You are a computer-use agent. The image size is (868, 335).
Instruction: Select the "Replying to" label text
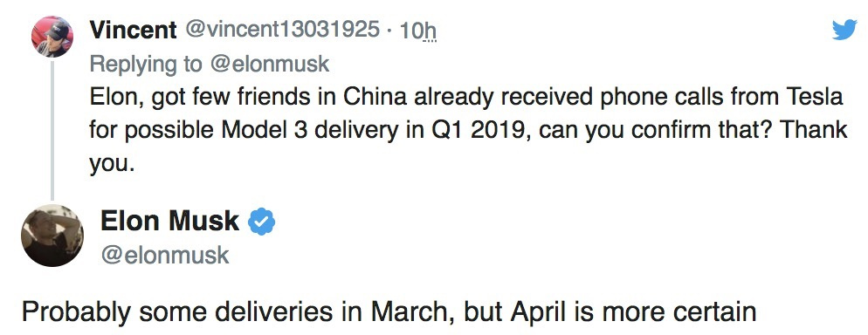pyautogui.click(x=146, y=65)
